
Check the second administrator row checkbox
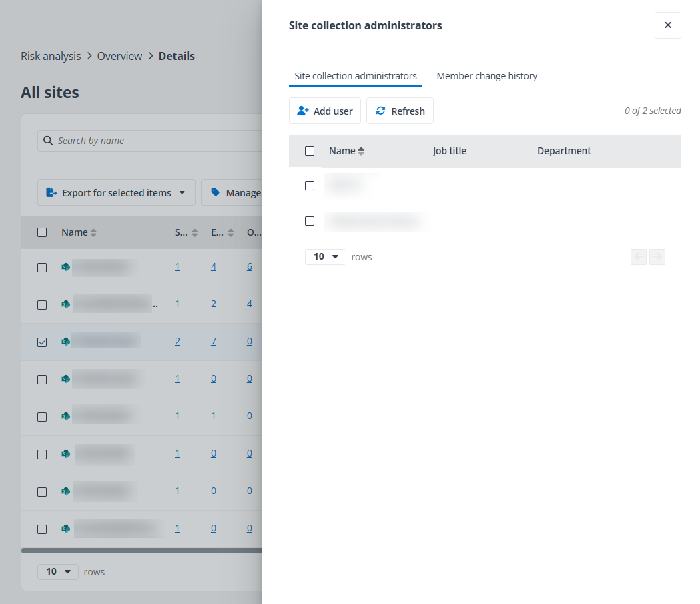tap(310, 221)
